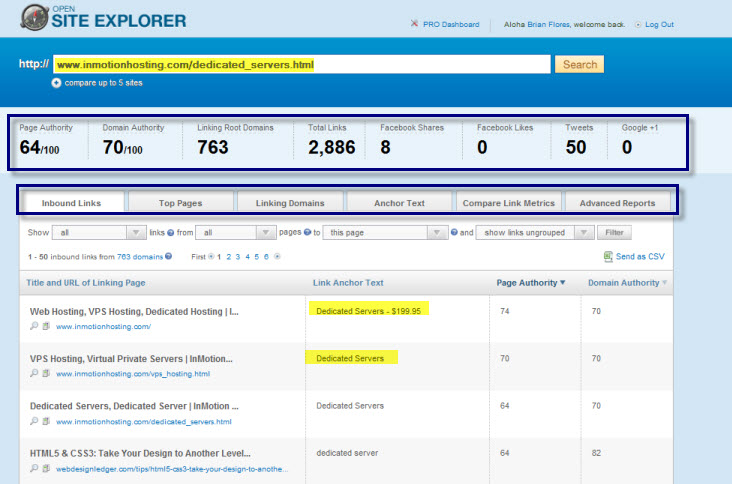Screen dimensions: 732x484
Task: Click the Send as CSV link
Action: [x=640, y=256]
